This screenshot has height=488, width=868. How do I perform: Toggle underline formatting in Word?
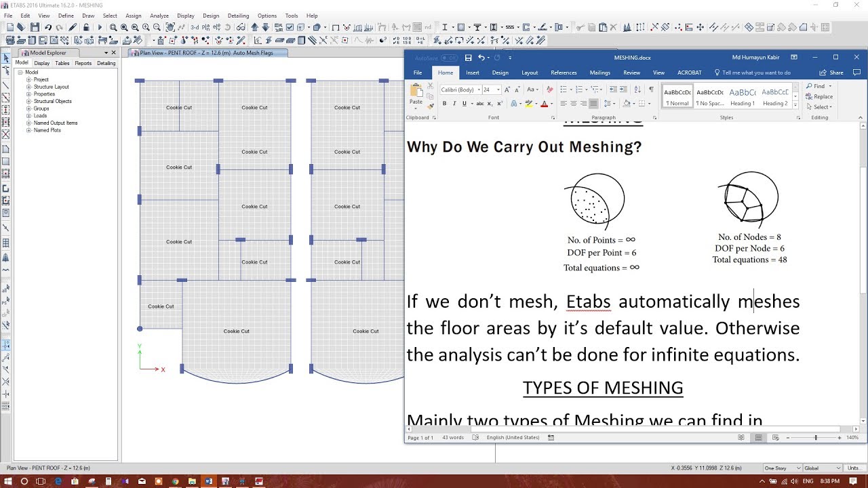tap(464, 103)
